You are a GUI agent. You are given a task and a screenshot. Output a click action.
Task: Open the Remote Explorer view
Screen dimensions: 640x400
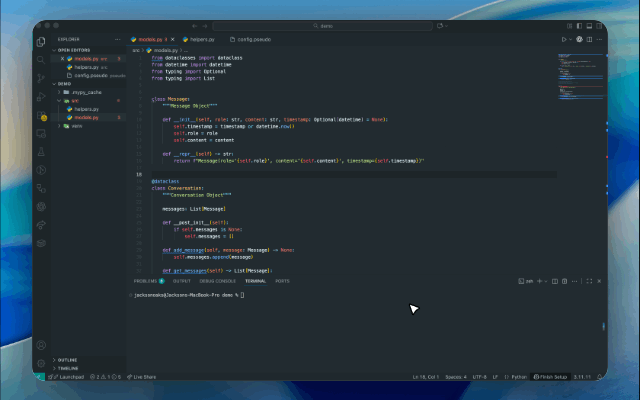41,133
